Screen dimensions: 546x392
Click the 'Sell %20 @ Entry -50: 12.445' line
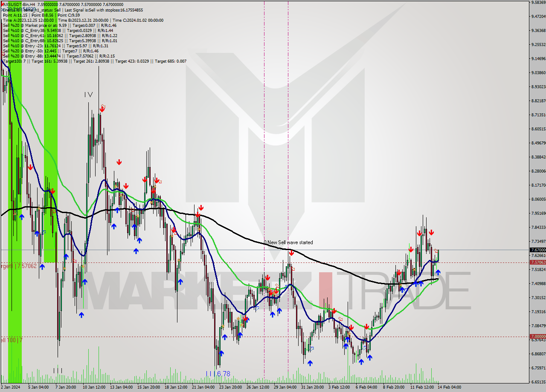coord(51,51)
